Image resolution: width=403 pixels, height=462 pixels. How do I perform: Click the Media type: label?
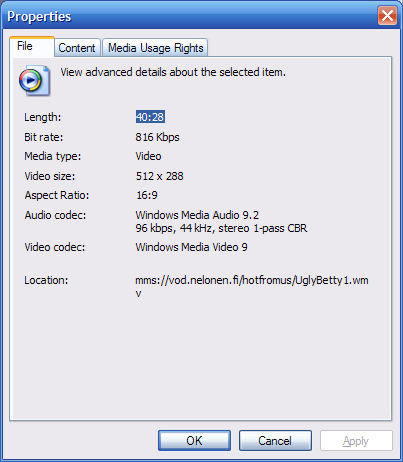coord(53,156)
